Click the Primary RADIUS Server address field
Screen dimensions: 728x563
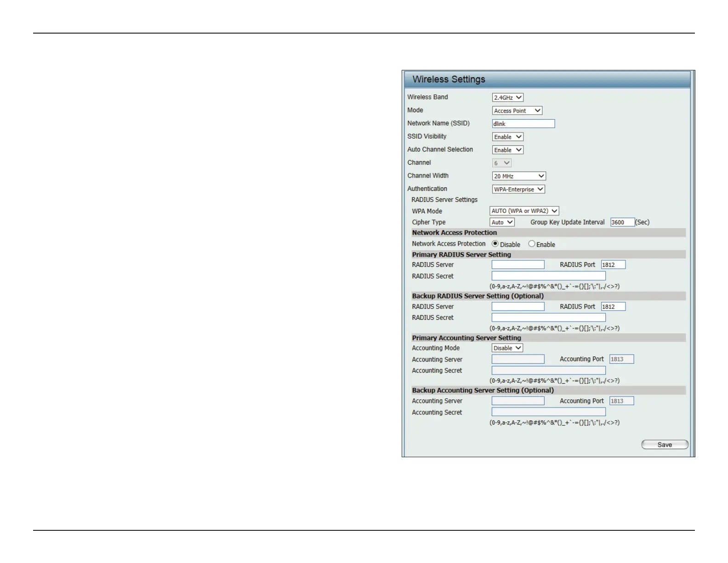point(518,265)
